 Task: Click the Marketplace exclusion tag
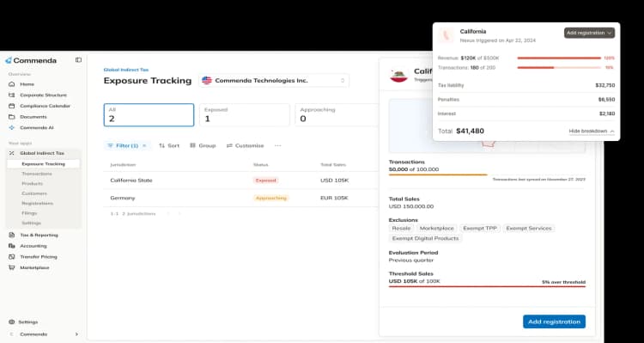click(436, 229)
